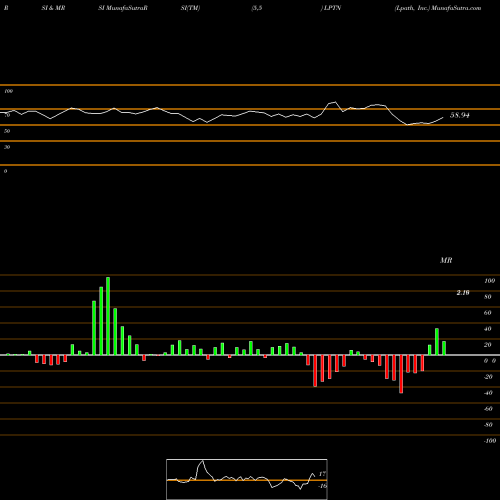The width and height of the screenshot is (500, 500).
Task: Click the MR axis label -80
Action: [x=488, y=425]
